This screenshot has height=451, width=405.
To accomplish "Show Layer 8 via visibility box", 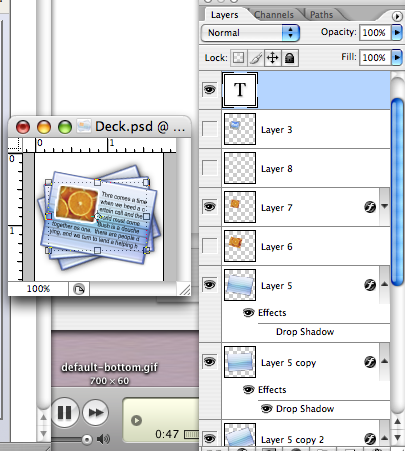I will (x=210, y=168).
